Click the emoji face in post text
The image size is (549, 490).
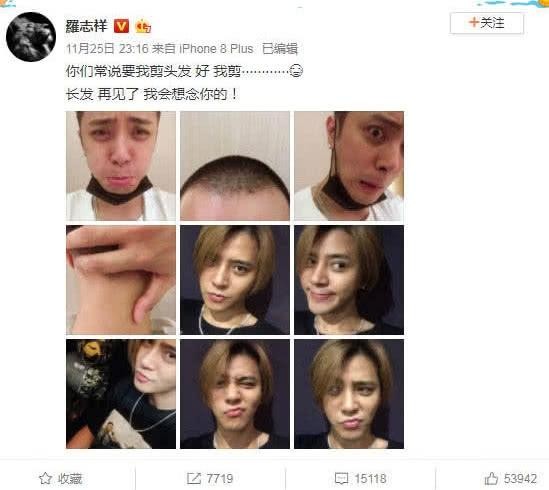(296, 71)
